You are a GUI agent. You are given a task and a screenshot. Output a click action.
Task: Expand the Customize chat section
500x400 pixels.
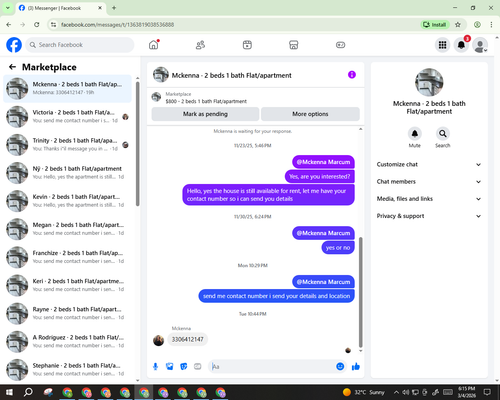[429, 164]
